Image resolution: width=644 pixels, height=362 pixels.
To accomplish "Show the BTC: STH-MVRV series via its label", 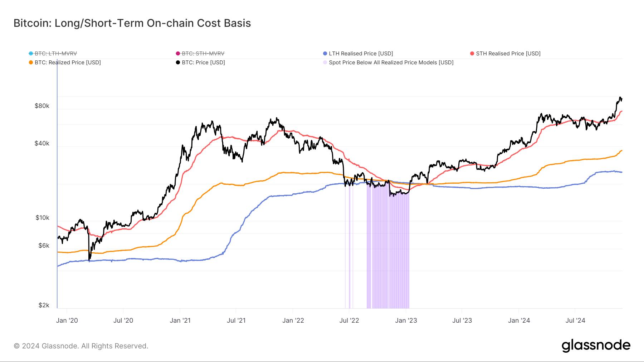I will coord(203,54).
